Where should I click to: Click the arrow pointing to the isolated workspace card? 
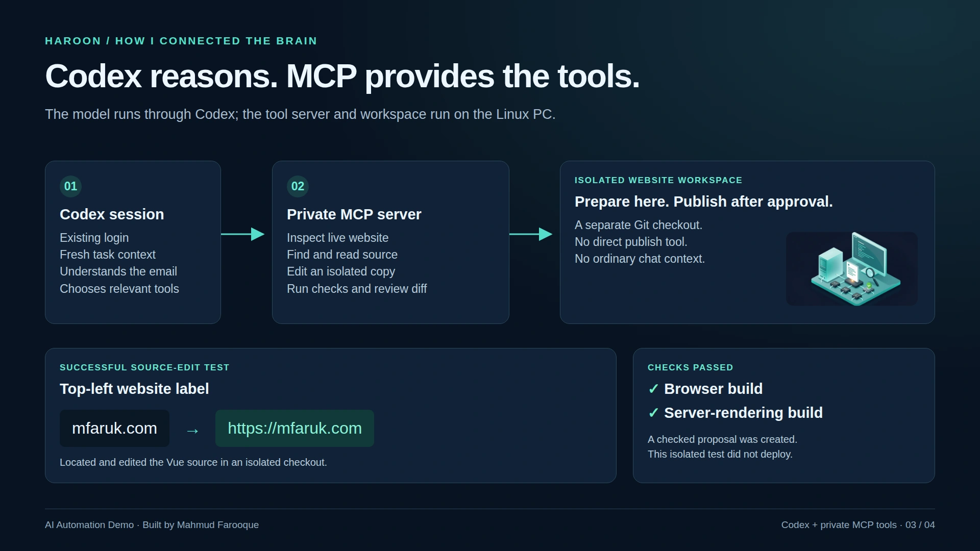coord(531,234)
